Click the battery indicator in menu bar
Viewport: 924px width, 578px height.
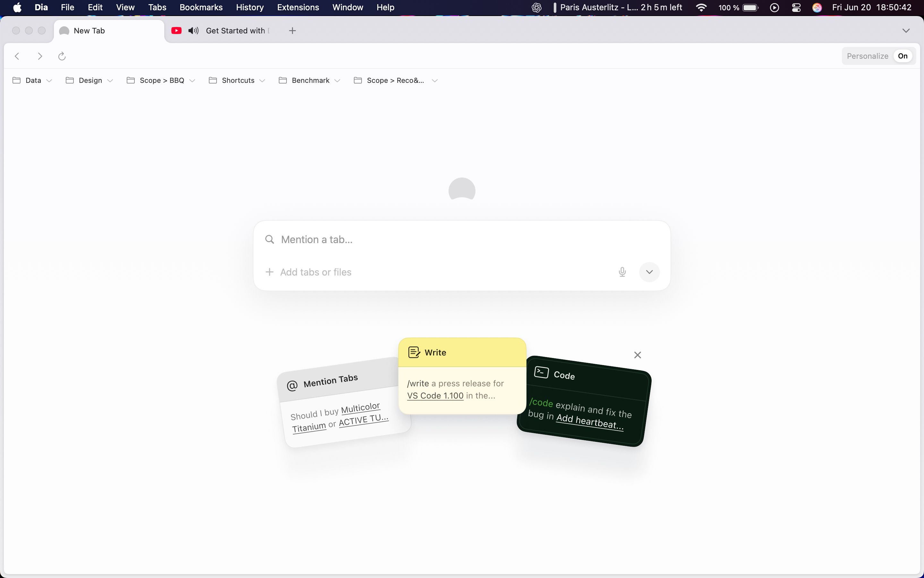tap(739, 8)
